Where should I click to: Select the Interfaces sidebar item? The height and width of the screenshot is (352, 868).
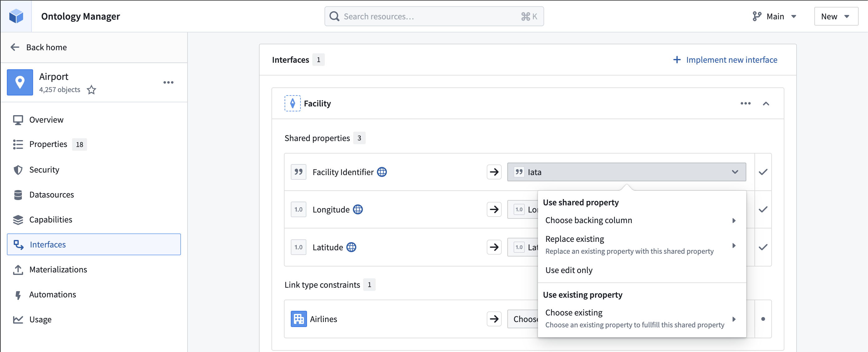click(94, 244)
